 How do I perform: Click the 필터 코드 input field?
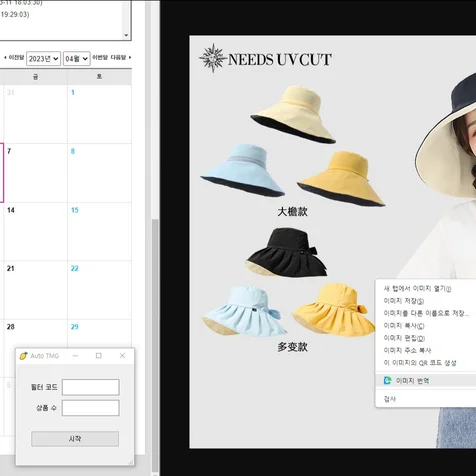[x=91, y=387]
